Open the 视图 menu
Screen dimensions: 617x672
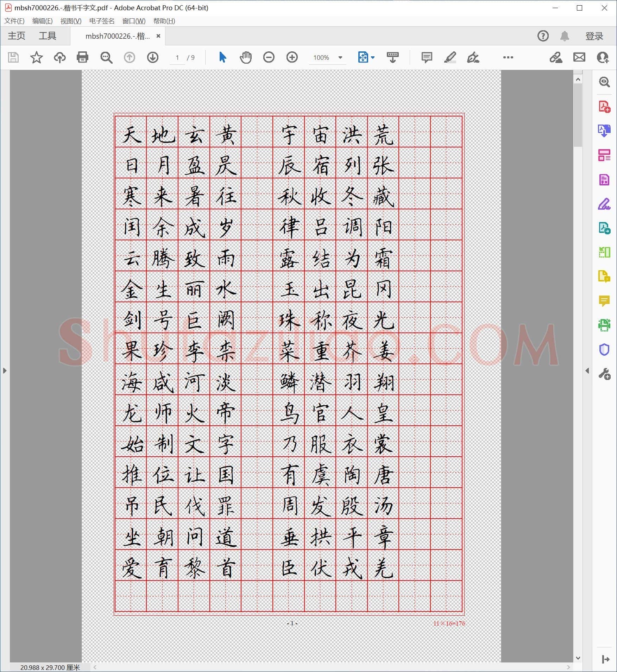[x=71, y=21]
